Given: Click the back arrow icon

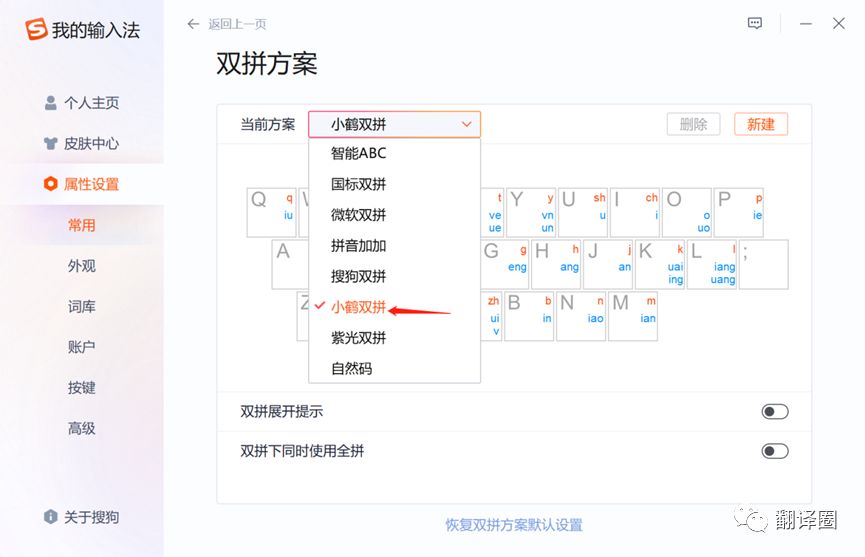Looking at the screenshot, I should click(193, 24).
